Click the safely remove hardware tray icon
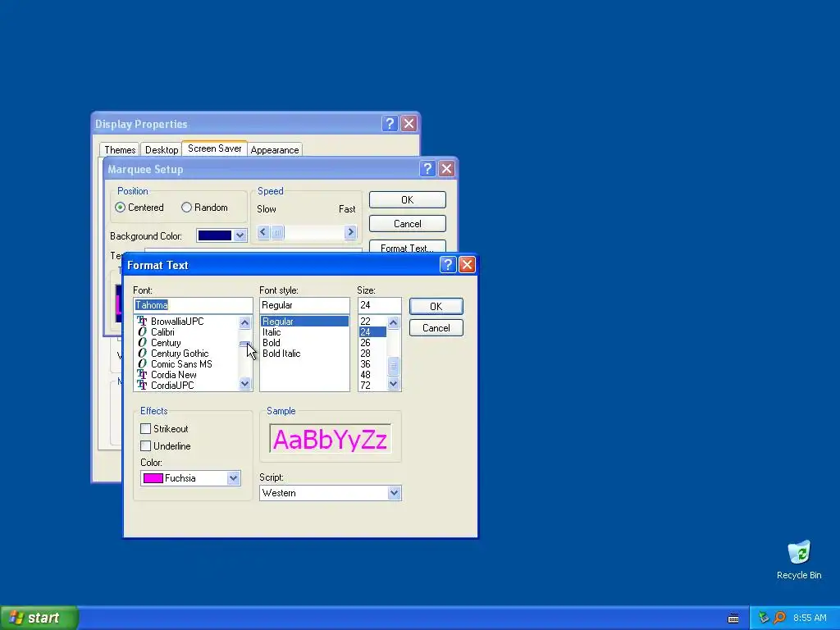The height and width of the screenshot is (630, 840). coord(764,618)
